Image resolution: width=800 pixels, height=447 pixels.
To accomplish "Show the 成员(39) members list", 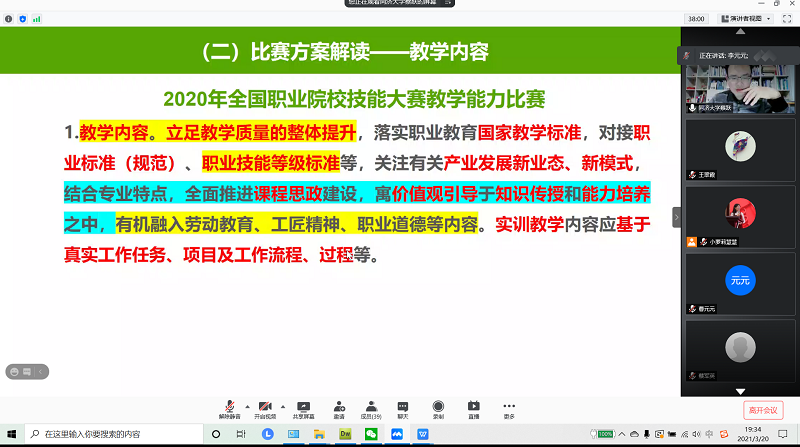I will pyautogui.click(x=370, y=407).
